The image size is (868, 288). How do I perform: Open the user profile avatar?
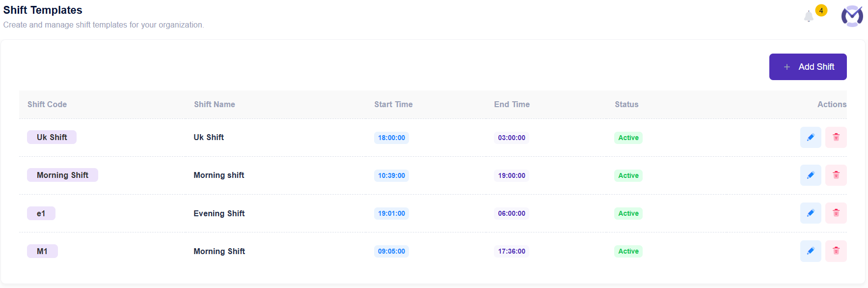coord(852,16)
